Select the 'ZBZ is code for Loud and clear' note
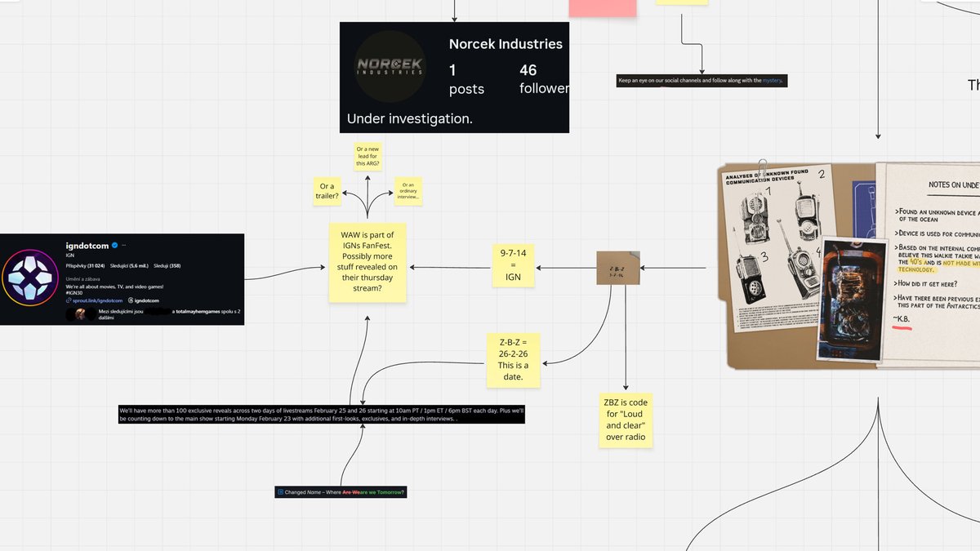Image resolution: width=980 pixels, height=551 pixels. point(626,420)
